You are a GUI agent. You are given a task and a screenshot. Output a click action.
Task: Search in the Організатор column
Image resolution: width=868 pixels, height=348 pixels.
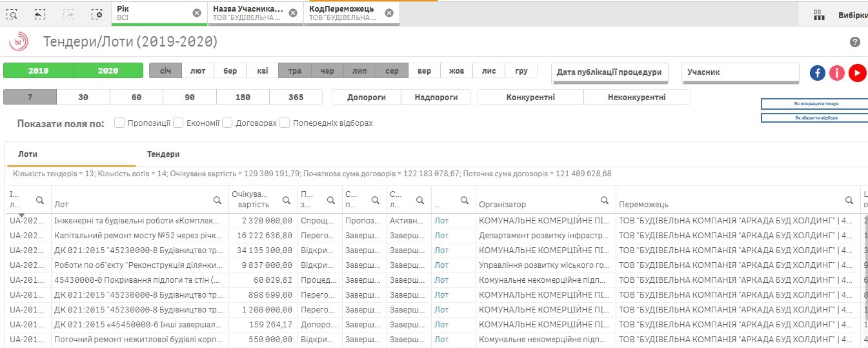click(x=605, y=200)
